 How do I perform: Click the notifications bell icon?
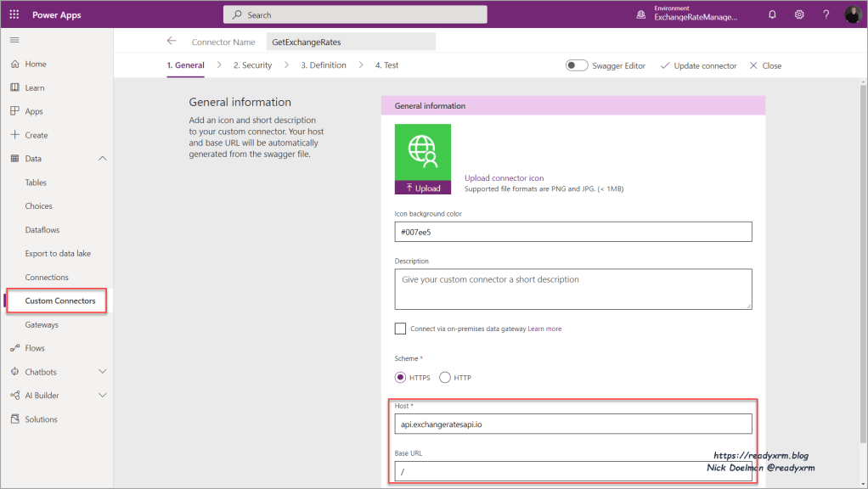click(772, 14)
